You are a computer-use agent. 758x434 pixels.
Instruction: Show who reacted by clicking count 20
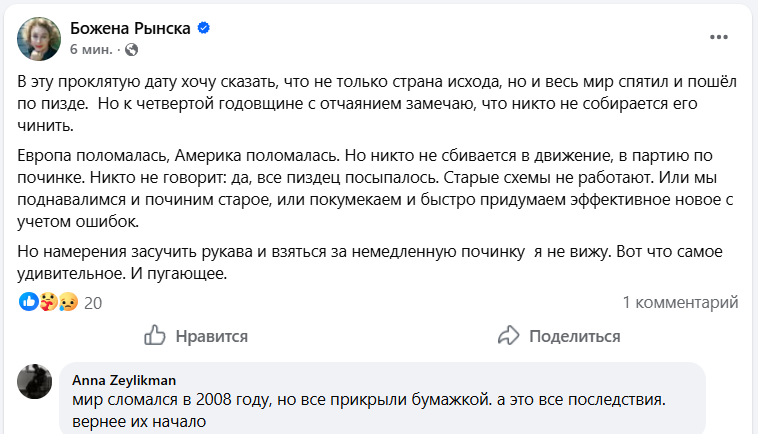94,301
